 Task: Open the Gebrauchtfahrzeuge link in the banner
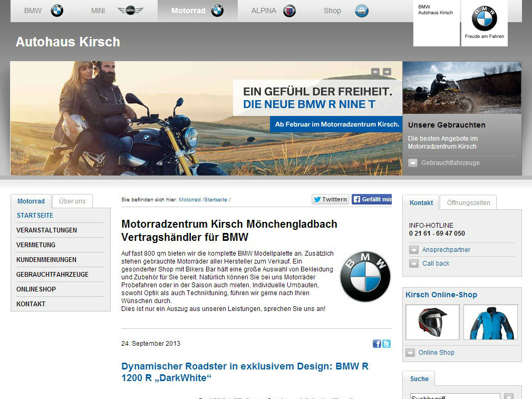(x=450, y=163)
